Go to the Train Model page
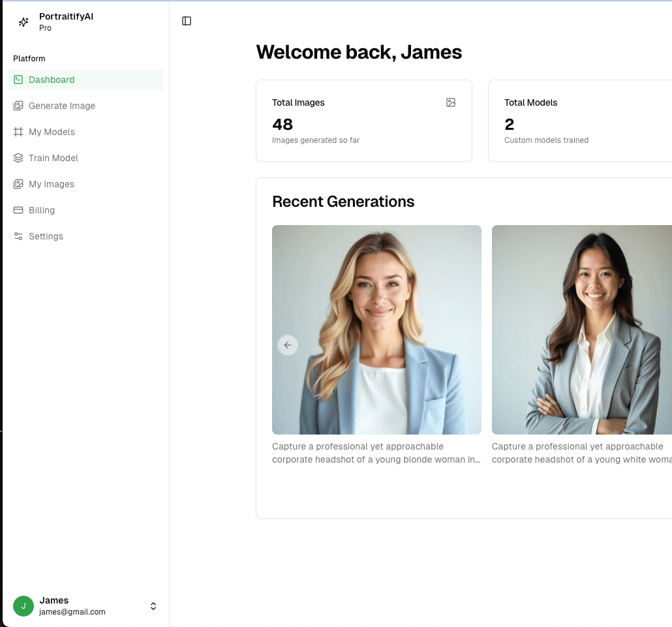Viewport: 672px width, 627px height. tap(53, 158)
